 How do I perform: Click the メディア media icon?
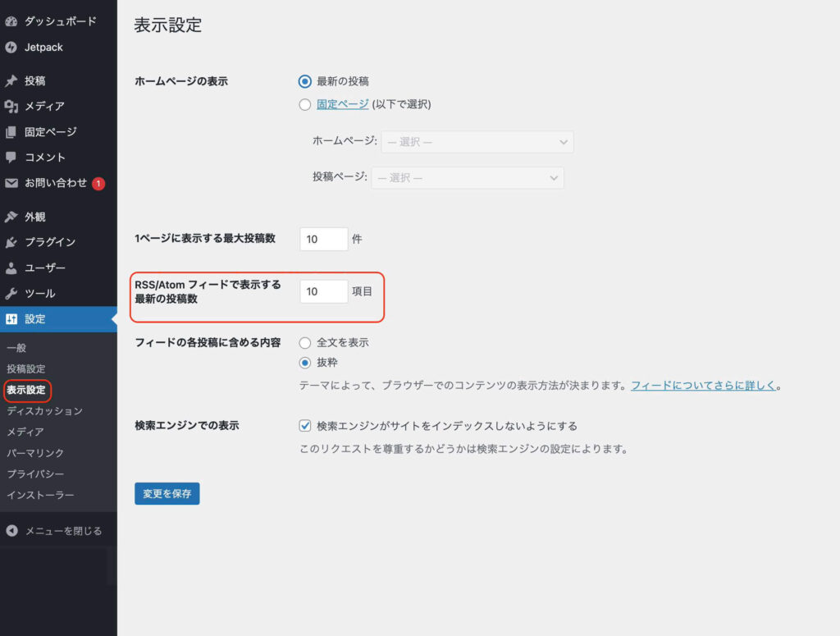pyautogui.click(x=11, y=107)
